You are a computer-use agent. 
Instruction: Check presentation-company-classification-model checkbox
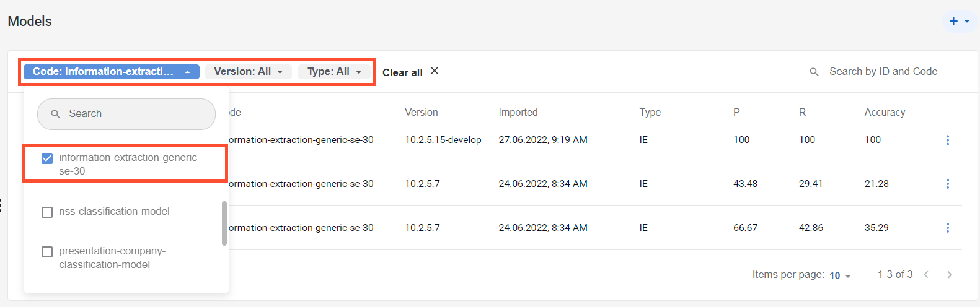tap(47, 252)
